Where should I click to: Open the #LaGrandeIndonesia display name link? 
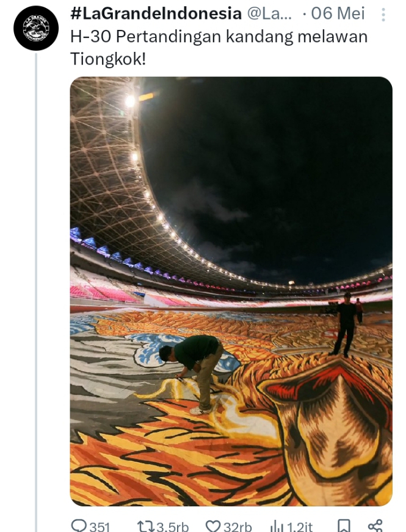156,14
